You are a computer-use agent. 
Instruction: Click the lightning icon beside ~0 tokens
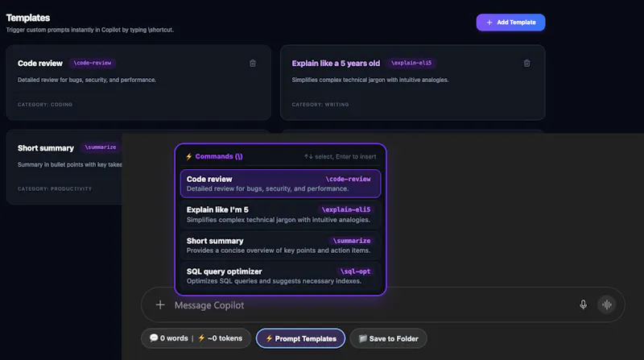coord(202,337)
